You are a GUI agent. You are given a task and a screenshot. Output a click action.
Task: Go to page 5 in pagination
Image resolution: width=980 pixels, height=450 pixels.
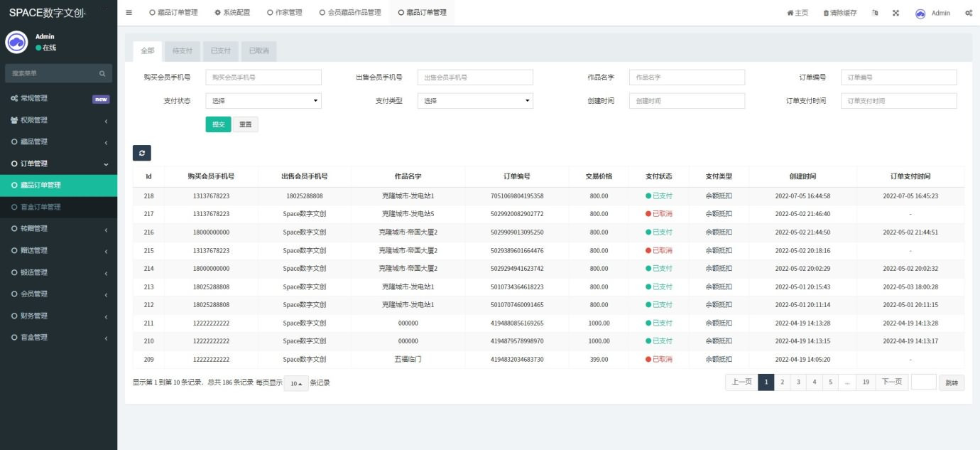(831, 382)
